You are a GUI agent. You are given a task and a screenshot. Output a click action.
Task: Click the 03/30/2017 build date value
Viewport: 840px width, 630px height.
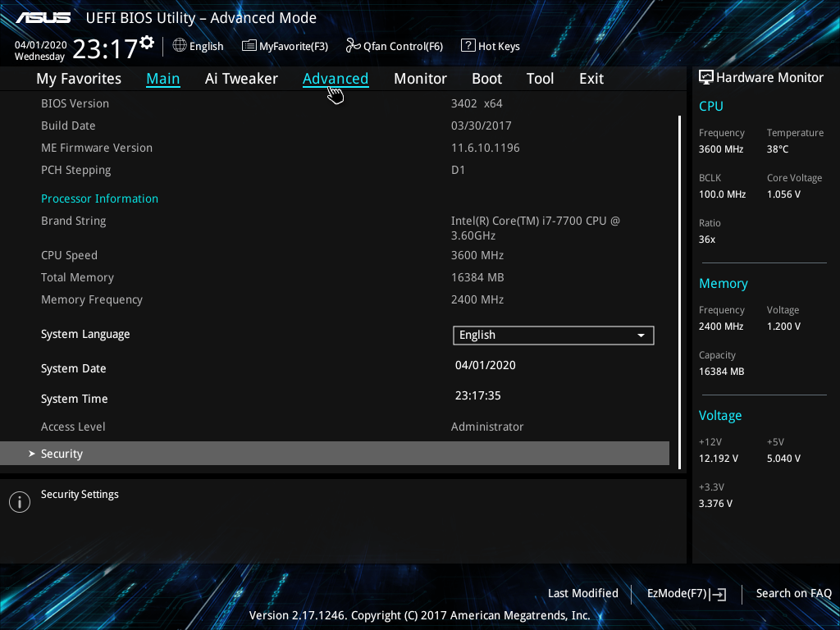(481, 126)
